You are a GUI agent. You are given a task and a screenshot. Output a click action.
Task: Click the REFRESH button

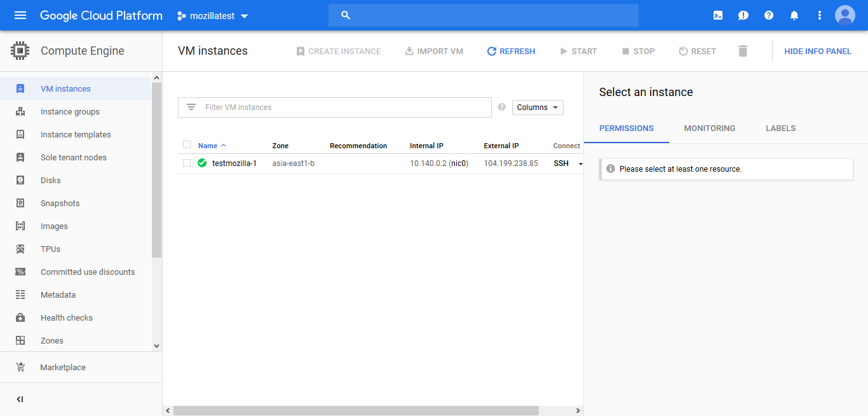coord(511,51)
